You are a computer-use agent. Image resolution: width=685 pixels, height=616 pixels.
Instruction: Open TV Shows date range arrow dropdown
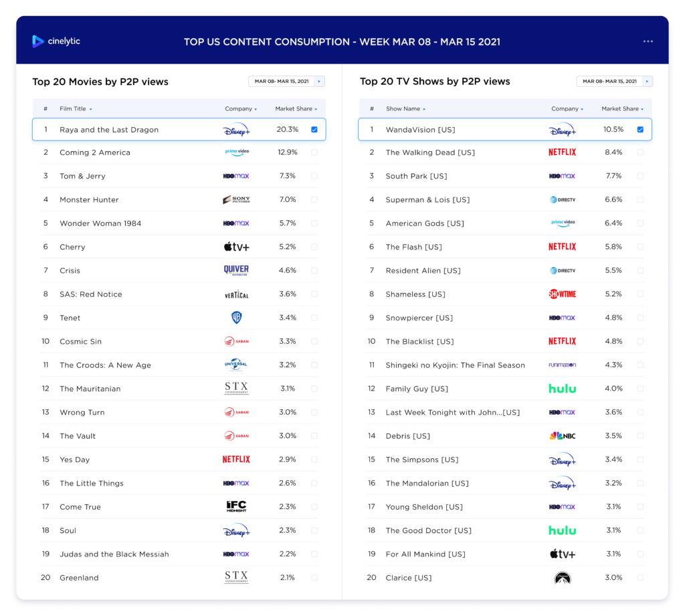coord(648,81)
